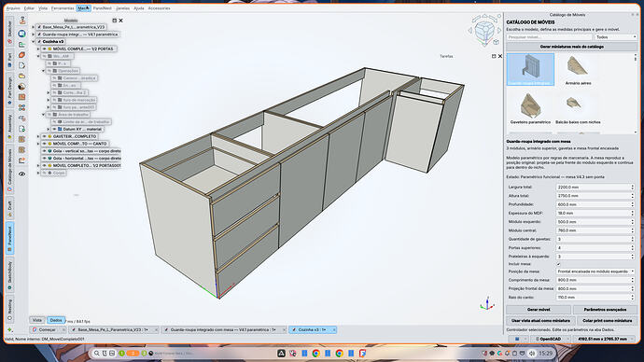This screenshot has height=362, width=644.
Task: Click Gerar miniaturas reais do catálogo
Action: tap(571, 47)
